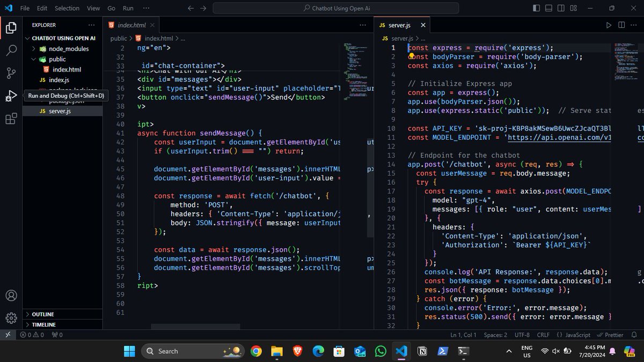Open Copilot preview in the taskbar
Screen dimensions: 644x362
point(630,351)
